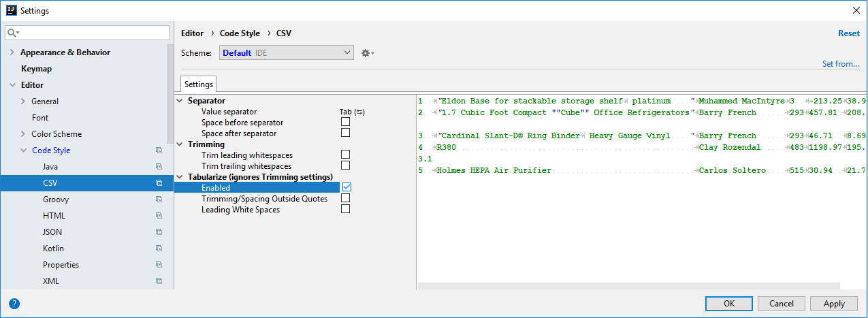Image resolution: width=868 pixels, height=318 pixels.
Task: Collapse the Editor tree node
Action: [12, 85]
